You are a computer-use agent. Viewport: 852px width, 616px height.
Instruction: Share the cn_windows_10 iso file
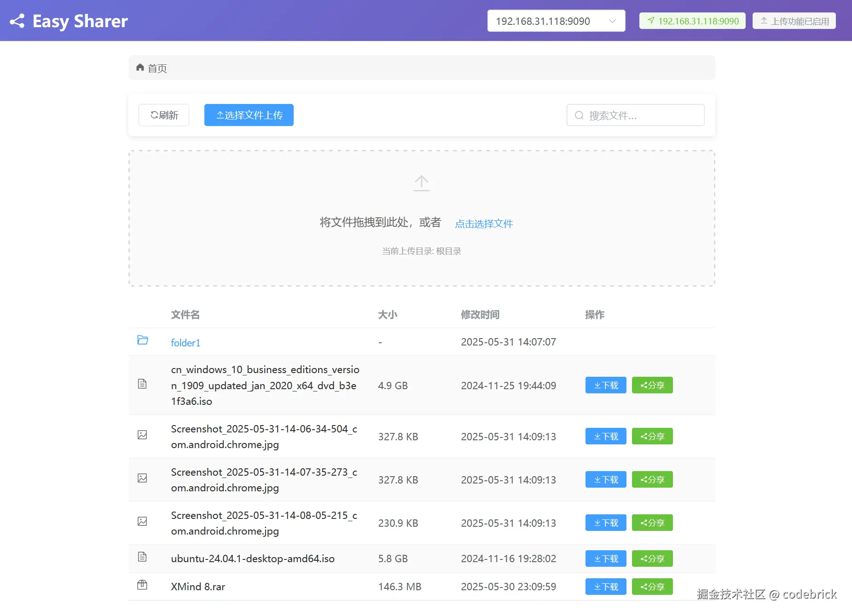(652, 385)
